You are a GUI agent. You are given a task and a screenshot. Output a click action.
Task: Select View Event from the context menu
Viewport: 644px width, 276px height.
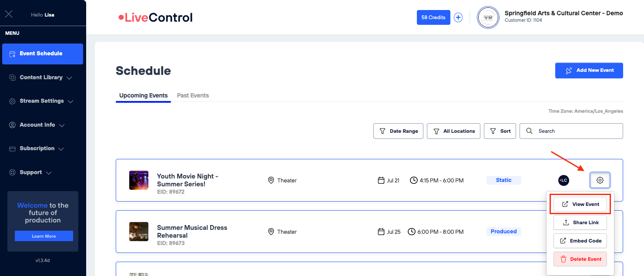[580, 204]
